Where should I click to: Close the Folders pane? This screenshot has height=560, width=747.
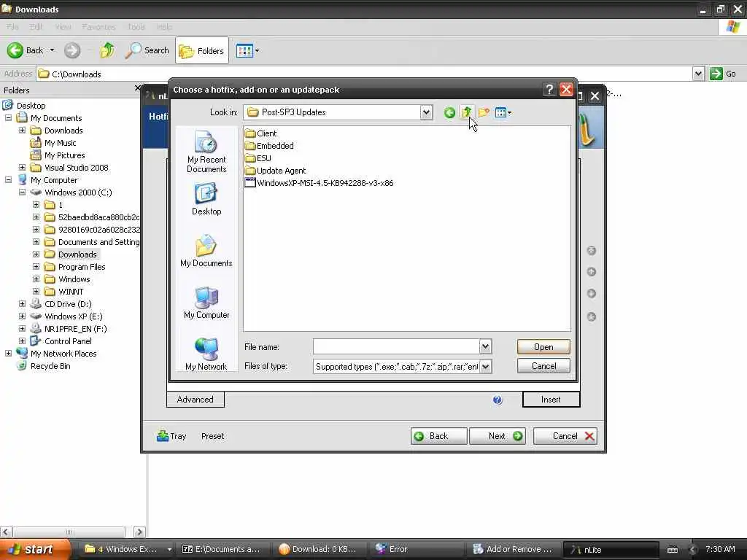pos(137,88)
